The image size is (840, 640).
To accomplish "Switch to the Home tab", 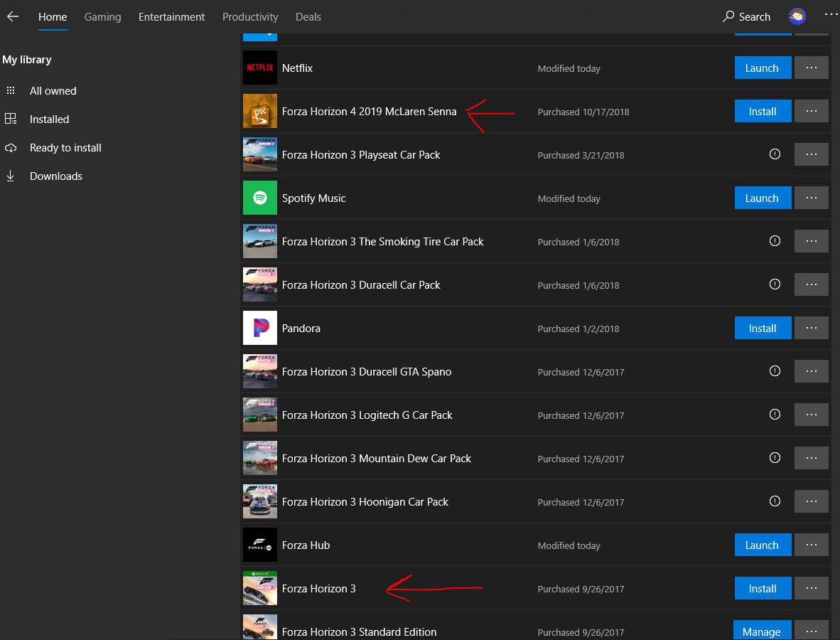I will (x=53, y=16).
